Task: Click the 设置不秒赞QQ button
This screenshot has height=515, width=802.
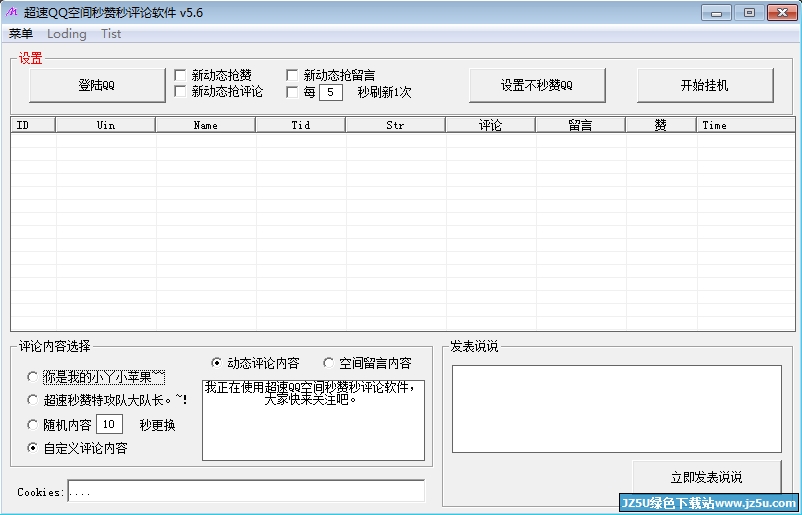Action: 537,85
